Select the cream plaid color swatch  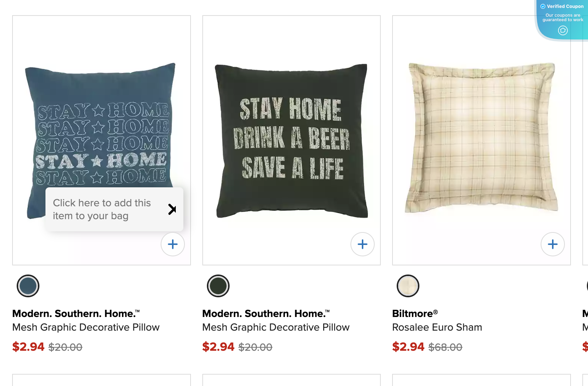[x=408, y=286]
